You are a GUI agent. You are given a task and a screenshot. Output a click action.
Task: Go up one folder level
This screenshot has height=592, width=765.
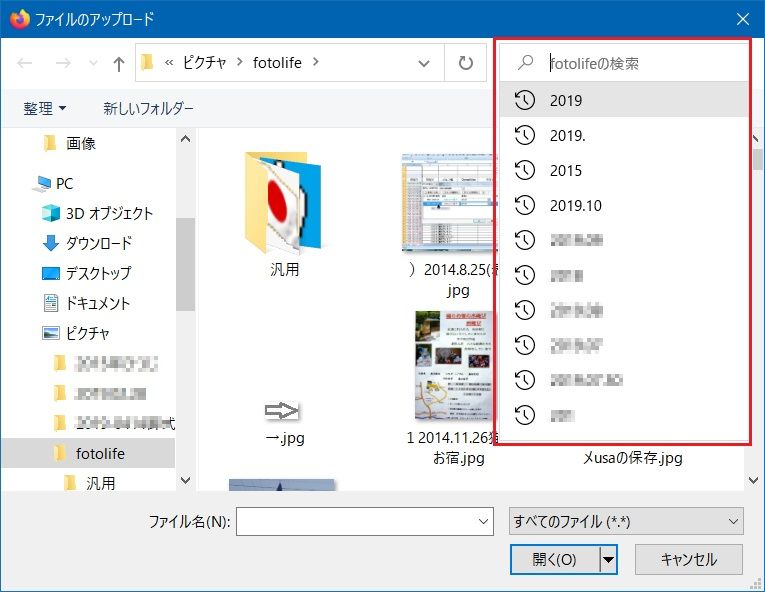(119, 63)
